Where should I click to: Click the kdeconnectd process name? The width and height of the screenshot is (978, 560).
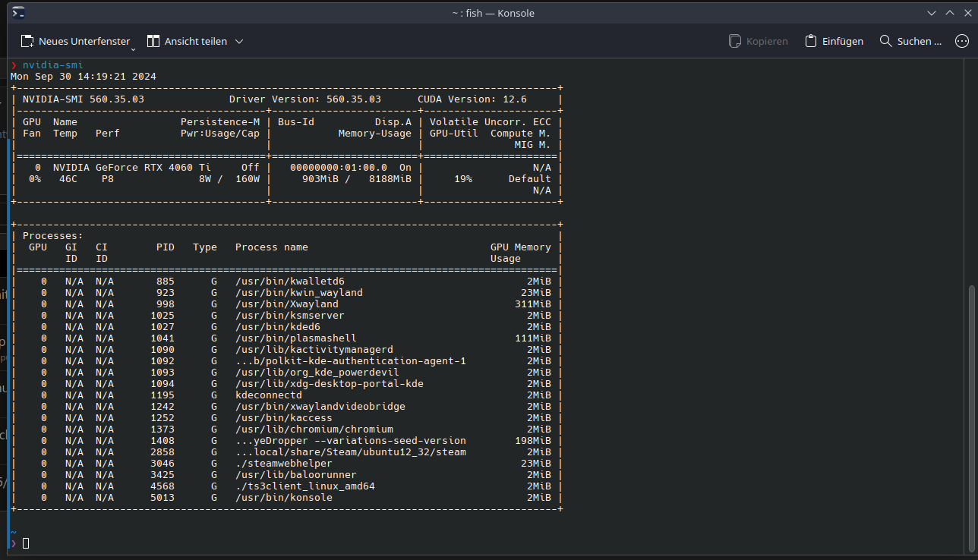(x=269, y=395)
